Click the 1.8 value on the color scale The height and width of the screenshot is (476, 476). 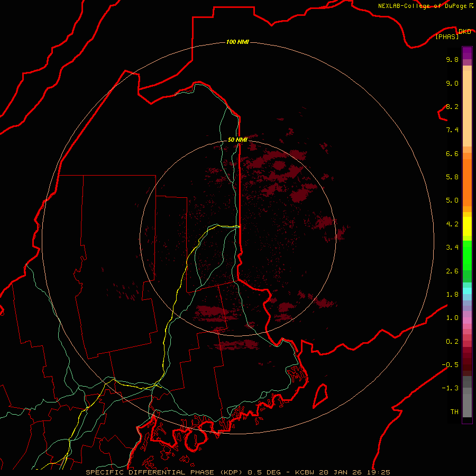[x=452, y=295]
